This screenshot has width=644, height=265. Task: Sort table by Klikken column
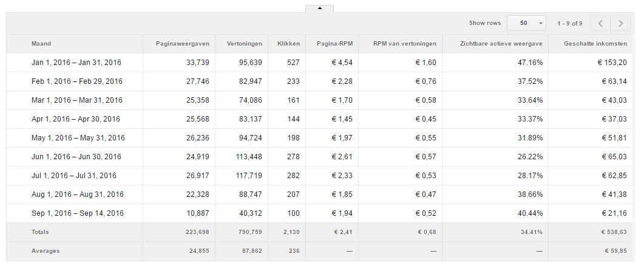(288, 44)
